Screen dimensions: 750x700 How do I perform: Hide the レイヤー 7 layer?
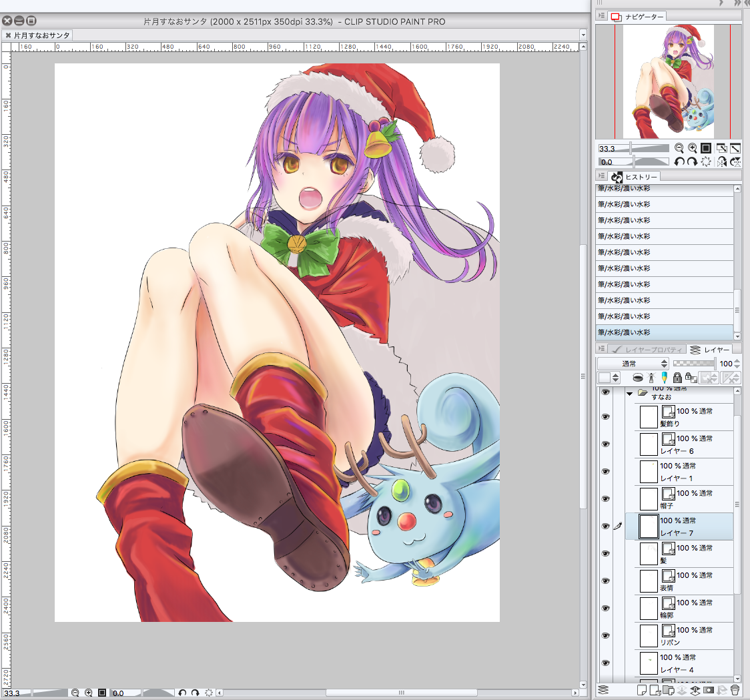606,526
